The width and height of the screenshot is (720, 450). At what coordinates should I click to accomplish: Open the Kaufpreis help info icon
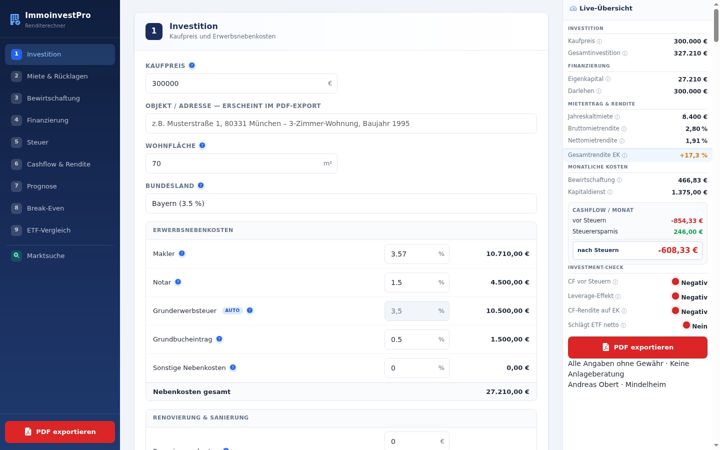[192, 66]
